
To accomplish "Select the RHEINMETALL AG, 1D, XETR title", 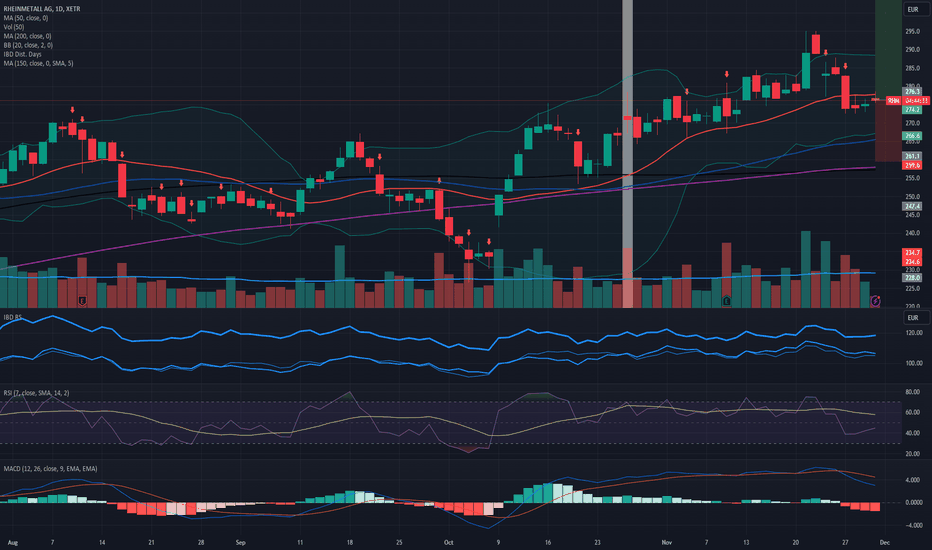I will 42,9.
